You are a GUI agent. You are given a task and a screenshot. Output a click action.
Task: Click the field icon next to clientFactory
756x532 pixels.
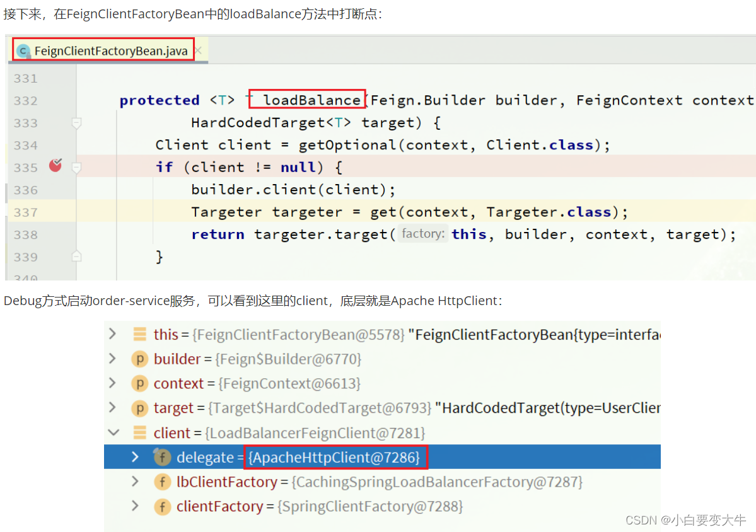click(163, 506)
